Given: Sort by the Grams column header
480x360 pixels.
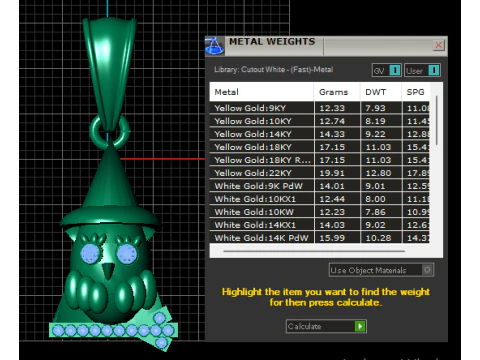Looking at the screenshot, I should tap(337, 92).
